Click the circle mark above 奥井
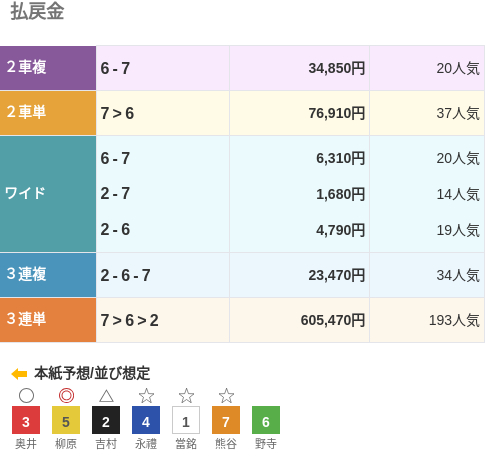The width and height of the screenshot is (485, 468). (26, 396)
